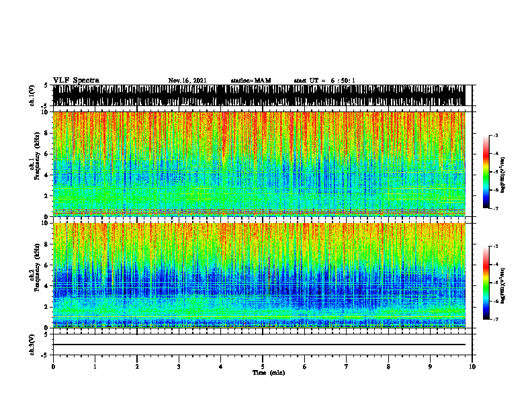Click the ch.1 black waveform strip
Image resolution: width=532 pixels, height=411 pixels.
259,95
